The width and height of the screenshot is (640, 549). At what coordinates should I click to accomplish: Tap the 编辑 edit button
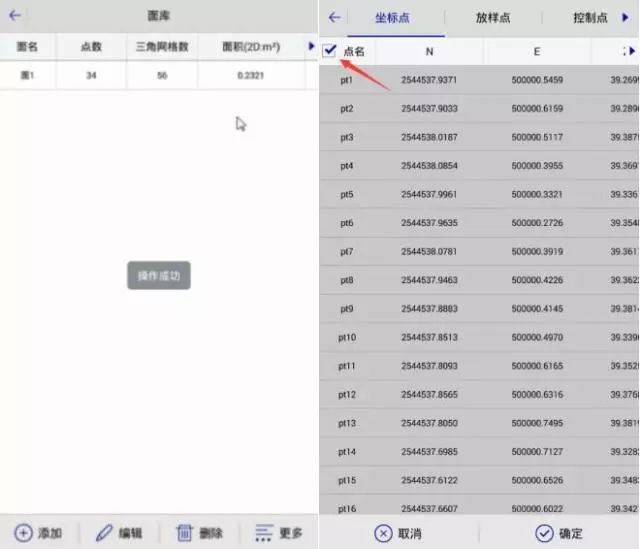pyautogui.click(x=119, y=533)
